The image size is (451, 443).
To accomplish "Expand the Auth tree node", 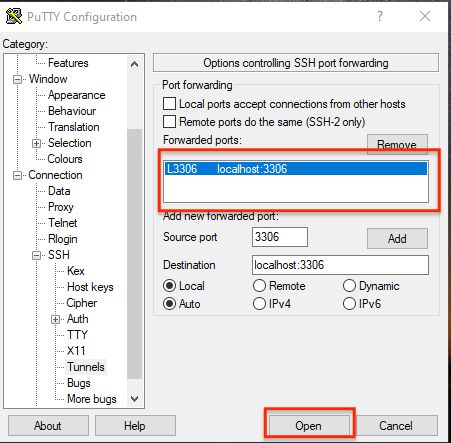I will click(x=55, y=319).
